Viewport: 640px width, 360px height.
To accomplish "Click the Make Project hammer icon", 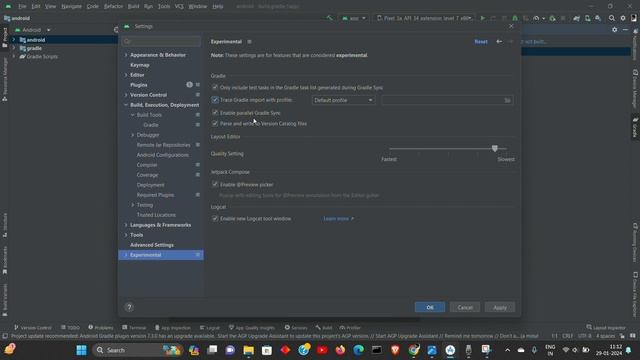I will tap(329, 18).
